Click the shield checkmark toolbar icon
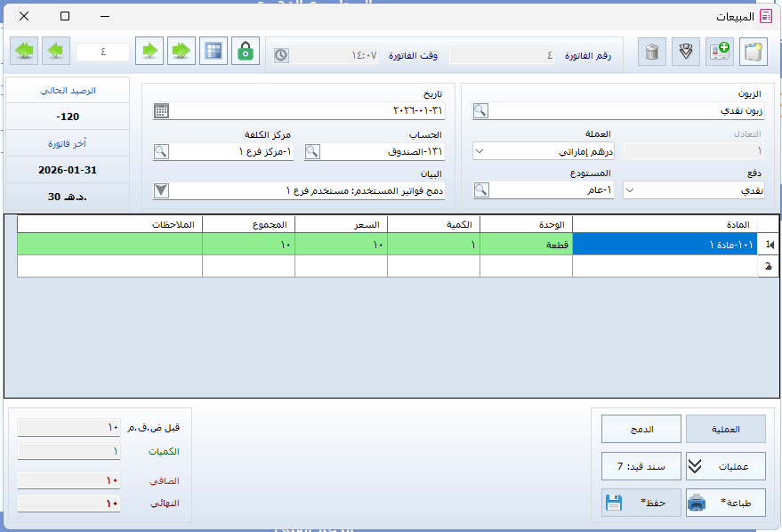 click(x=685, y=52)
